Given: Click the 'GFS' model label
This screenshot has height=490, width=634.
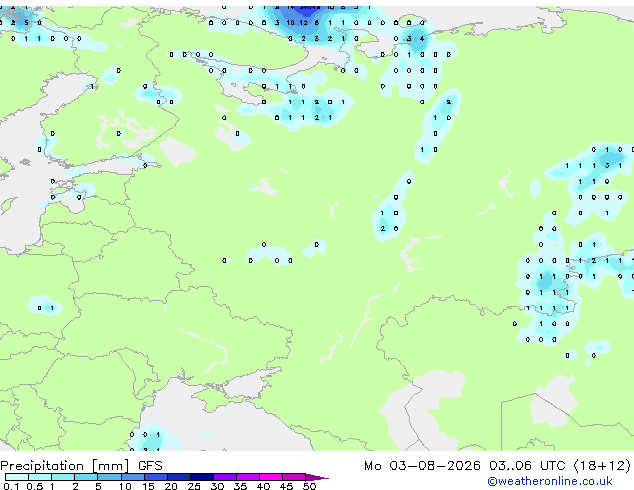Looking at the screenshot, I should (150, 466).
